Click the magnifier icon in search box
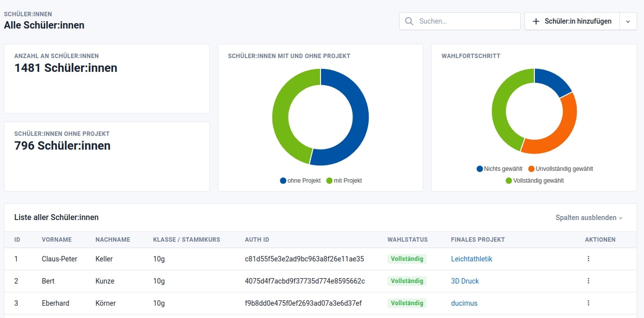The height and width of the screenshot is (318, 644). coord(409,22)
